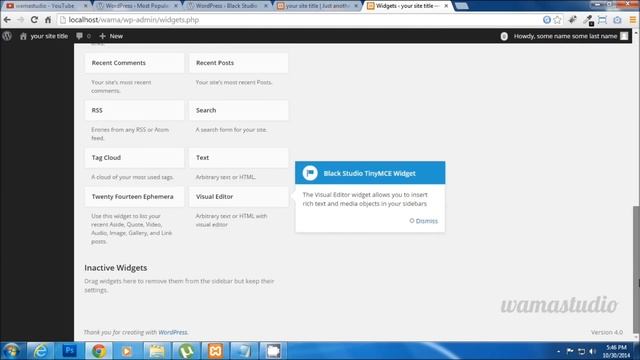Screen dimensions: 640x360
Task: Click the camera extension icon in toolbar
Action: tap(617, 20)
